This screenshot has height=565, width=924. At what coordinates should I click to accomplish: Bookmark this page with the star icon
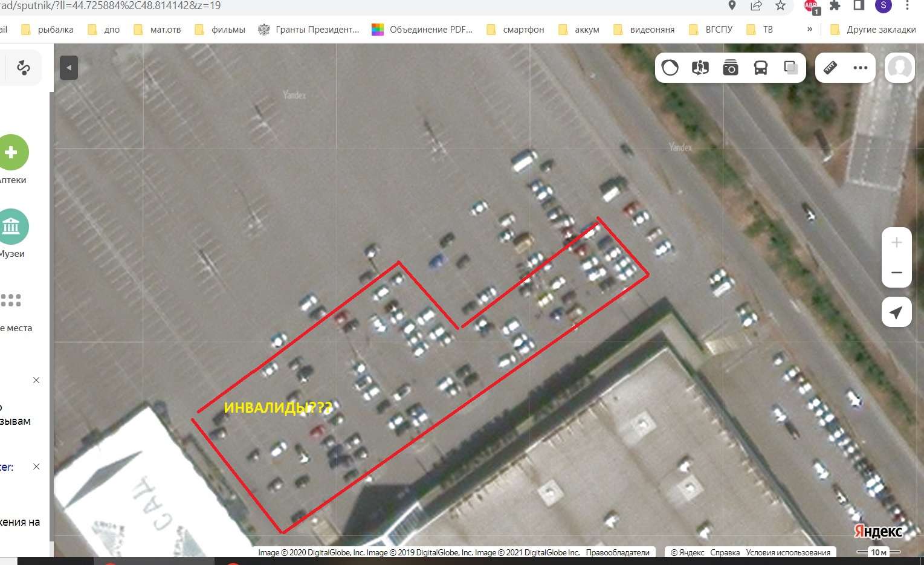pos(781,5)
